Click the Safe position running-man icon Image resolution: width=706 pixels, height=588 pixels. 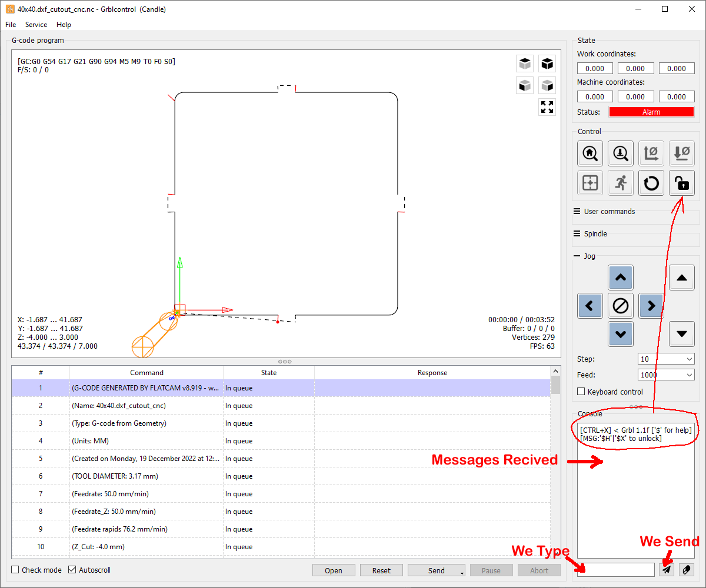click(x=620, y=183)
